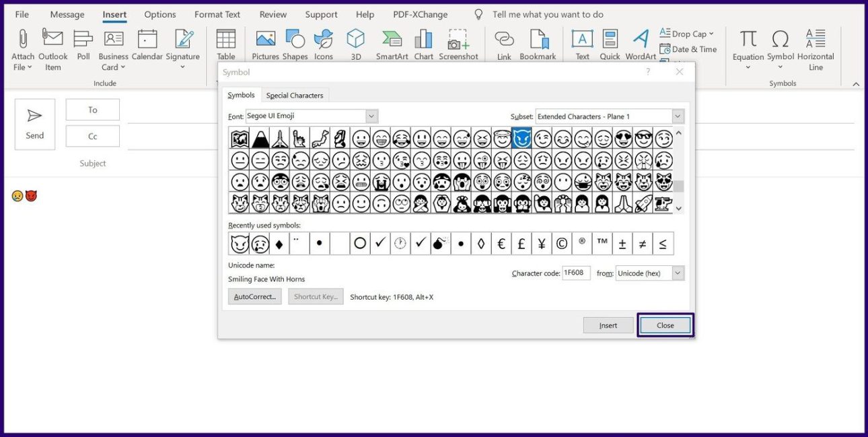Open the Poll icon in ribbon

[x=83, y=39]
